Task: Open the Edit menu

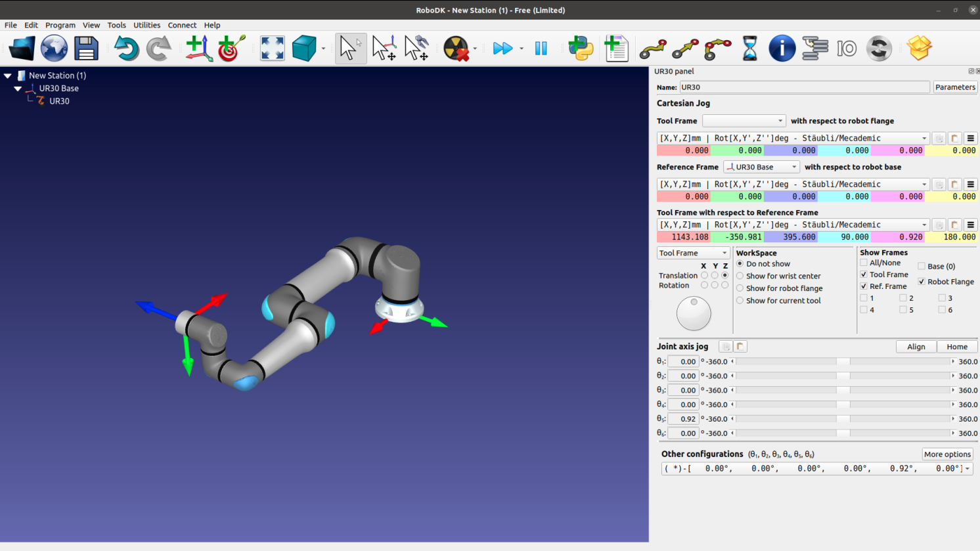Action: tap(31, 25)
